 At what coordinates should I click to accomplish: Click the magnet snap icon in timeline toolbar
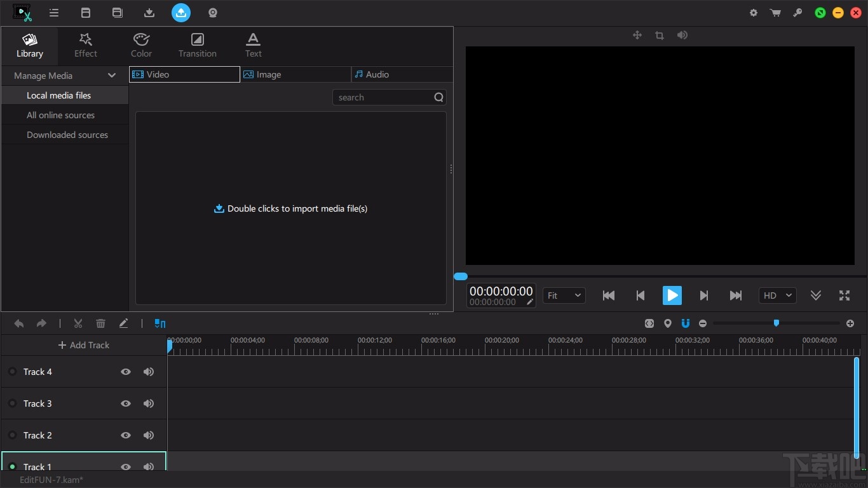(685, 323)
